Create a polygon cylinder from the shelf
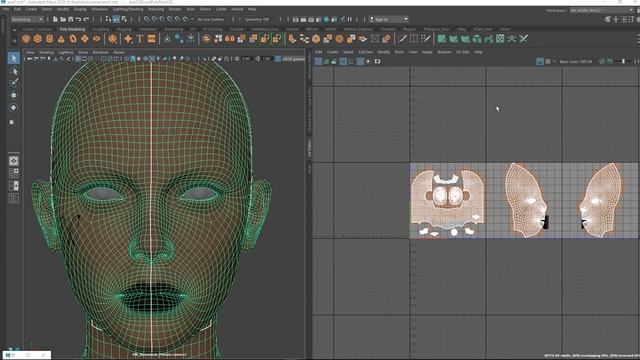 (x=49, y=39)
